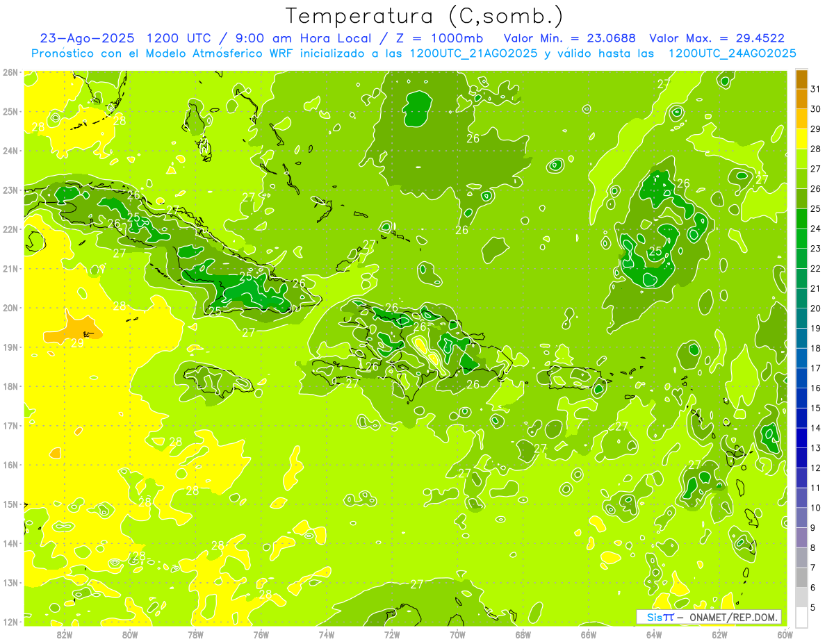834x644 pixels.
Task: Click the color scale label 17
Action: point(815,368)
